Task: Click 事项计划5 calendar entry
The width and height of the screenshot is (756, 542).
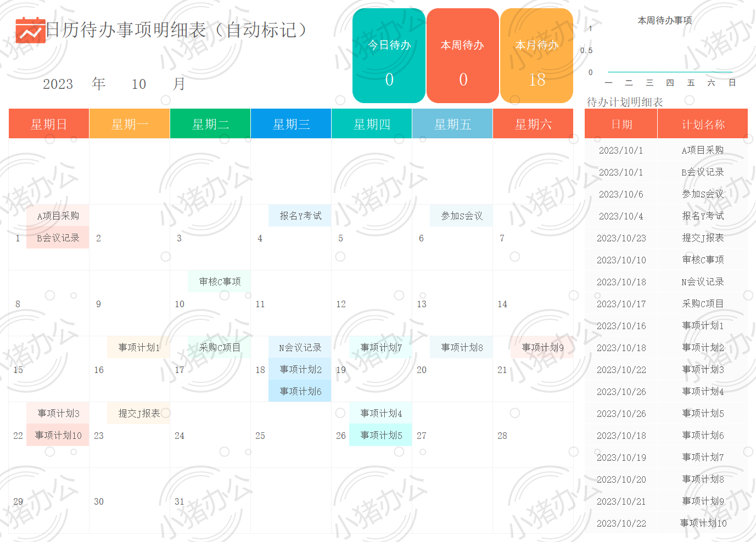Action: (381, 435)
